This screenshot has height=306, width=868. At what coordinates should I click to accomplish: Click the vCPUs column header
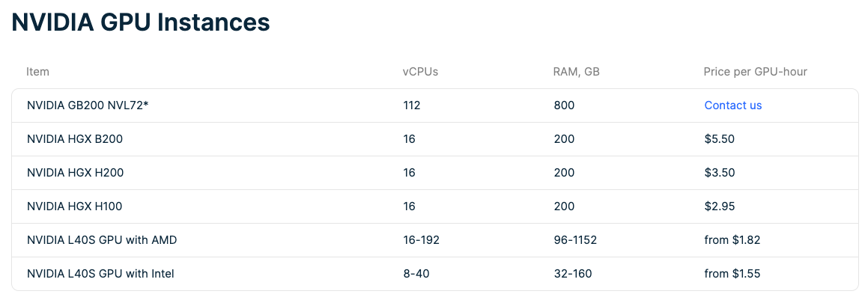pos(420,72)
